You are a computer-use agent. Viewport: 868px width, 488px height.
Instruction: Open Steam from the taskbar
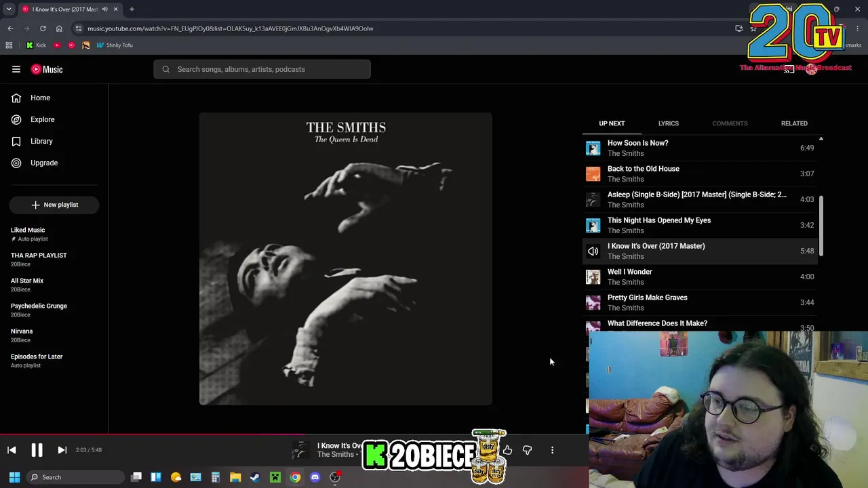tap(255, 477)
